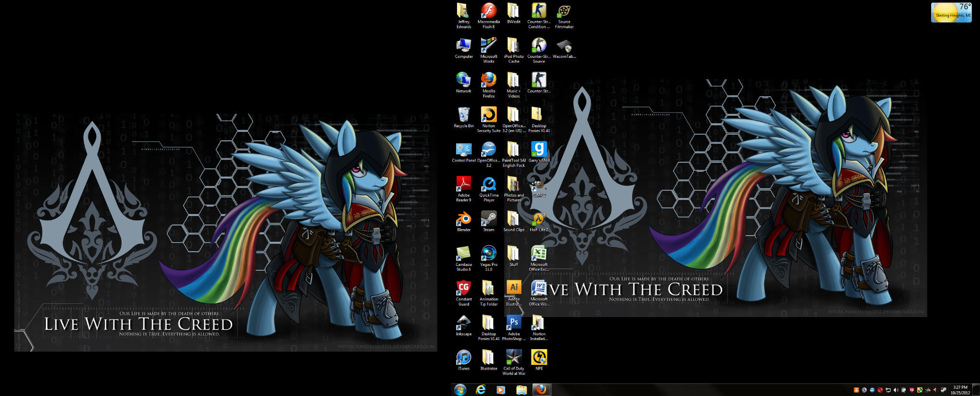
Task: Open the taskbar clock showing 3:27 PM
Action: [960, 390]
